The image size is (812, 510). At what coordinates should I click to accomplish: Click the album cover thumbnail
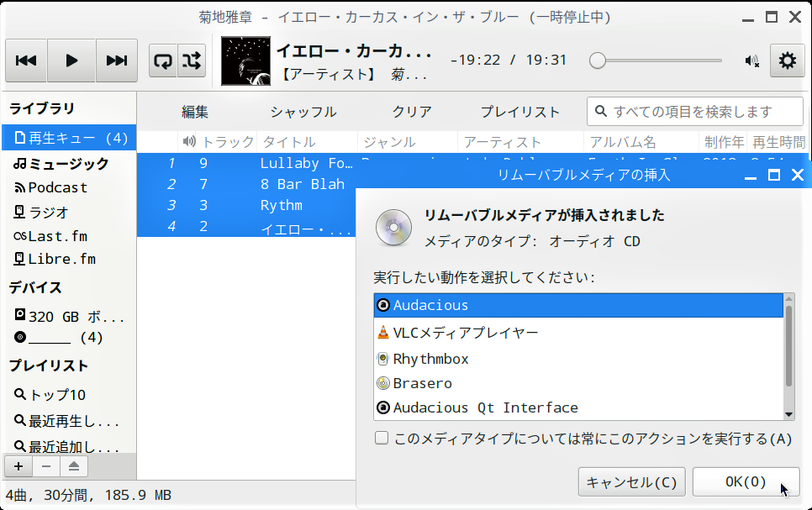pos(245,60)
